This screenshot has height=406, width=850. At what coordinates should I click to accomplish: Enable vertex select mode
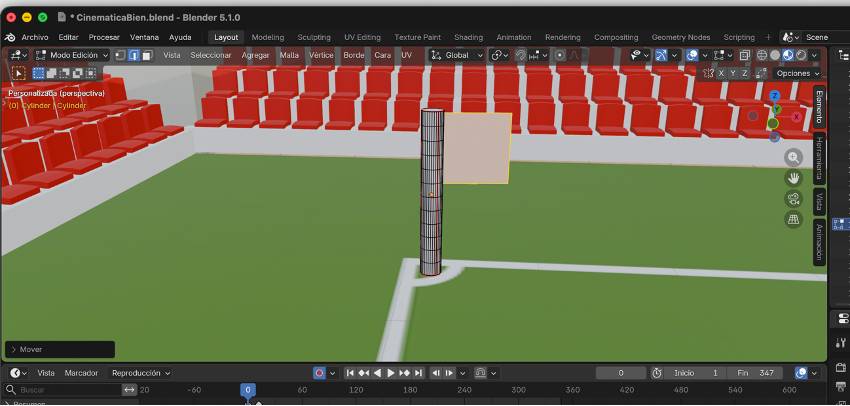[121, 55]
